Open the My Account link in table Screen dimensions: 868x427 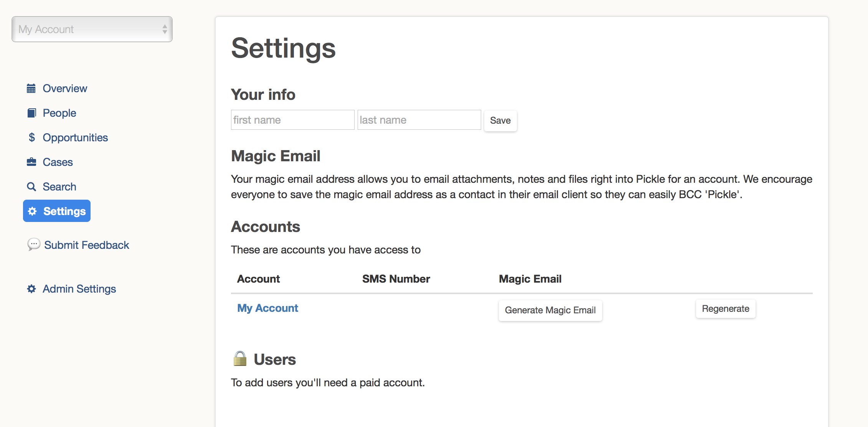(267, 308)
